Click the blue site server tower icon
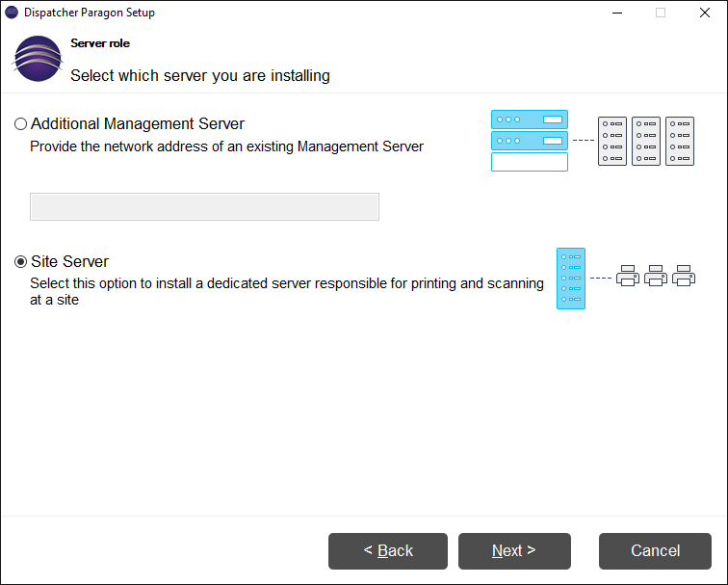The width and height of the screenshot is (728, 585). tap(570, 279)
